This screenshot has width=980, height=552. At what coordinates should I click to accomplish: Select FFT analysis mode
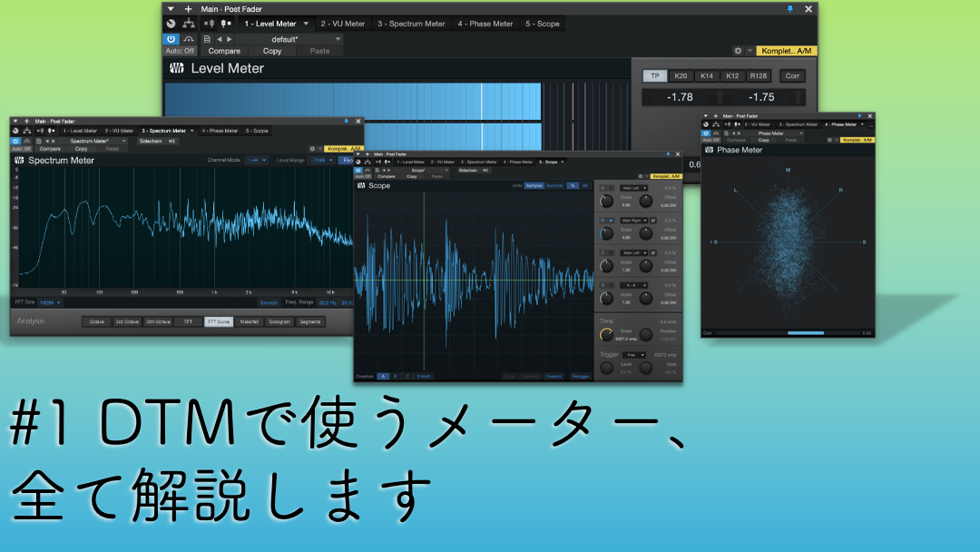click(x=188, y=321)
